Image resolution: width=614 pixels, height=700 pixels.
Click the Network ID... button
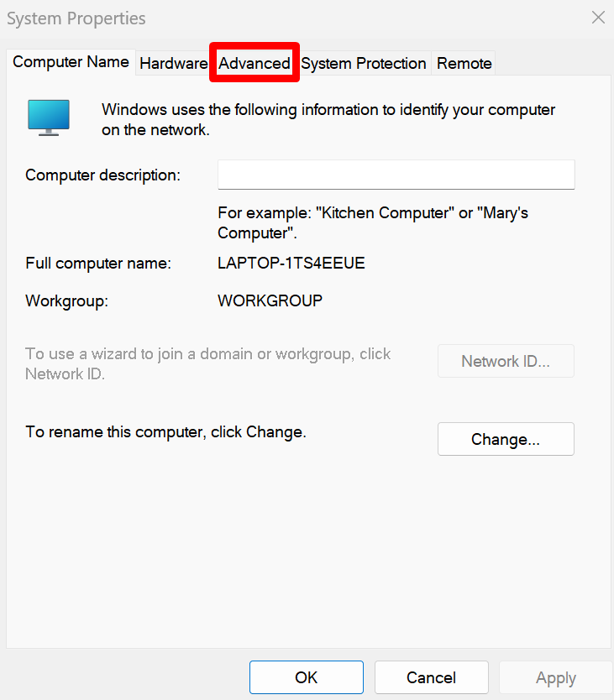point(506,361)
